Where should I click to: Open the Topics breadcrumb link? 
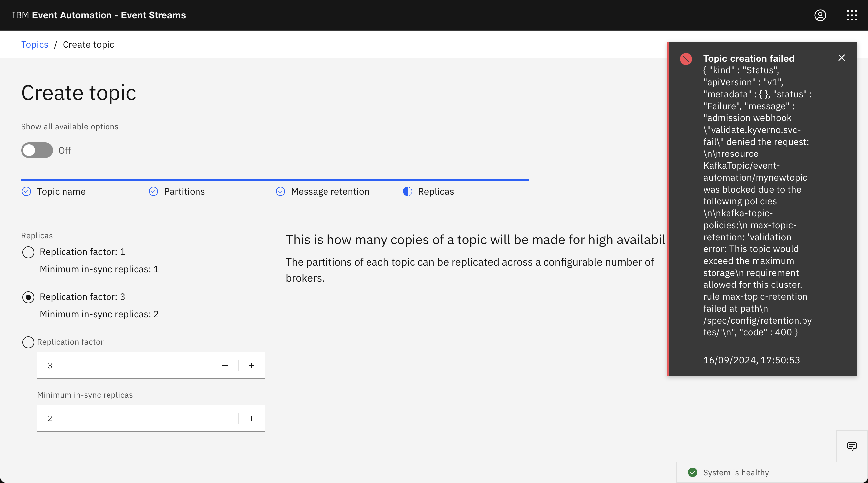(35, 44)
